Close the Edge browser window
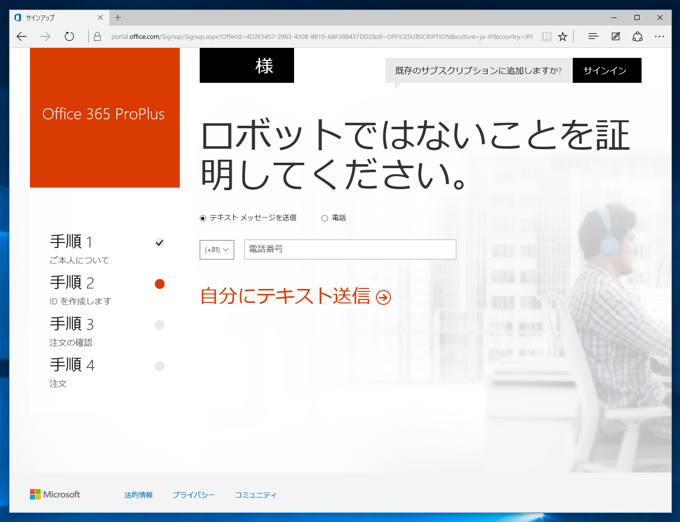Screen dimensions: 680x522 click(x=660, y=18)
